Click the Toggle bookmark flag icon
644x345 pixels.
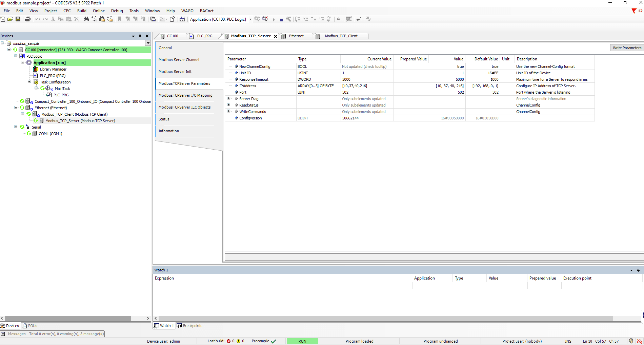120,19
